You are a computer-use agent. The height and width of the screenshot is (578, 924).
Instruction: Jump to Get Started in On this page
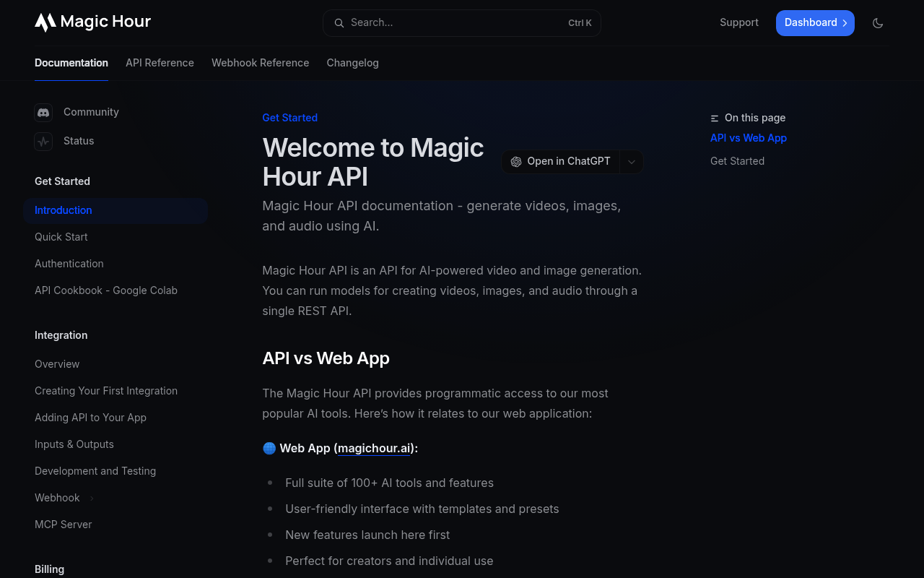(737, 161)
